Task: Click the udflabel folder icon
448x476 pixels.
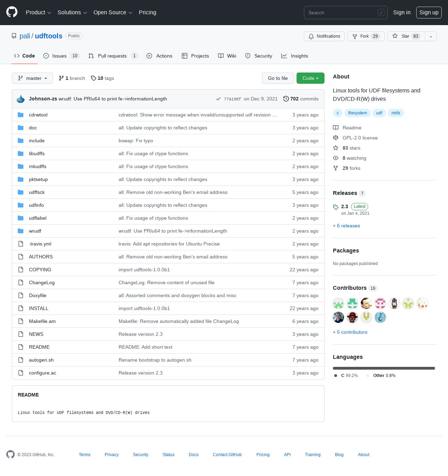Action: coord(21,218)
